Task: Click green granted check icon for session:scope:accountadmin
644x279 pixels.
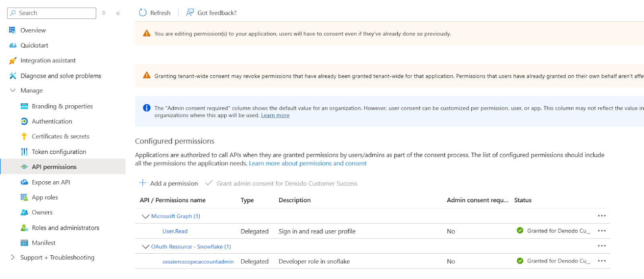Action: (520, 261)
